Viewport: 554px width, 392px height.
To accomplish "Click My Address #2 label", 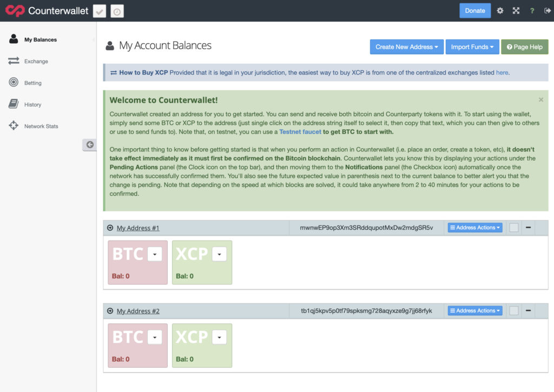I will (138, 311).
